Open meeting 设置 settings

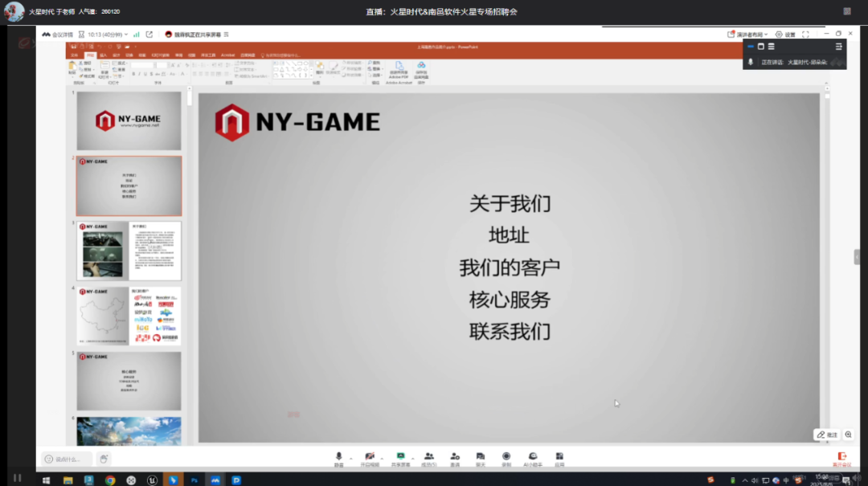tap(785, 35)
